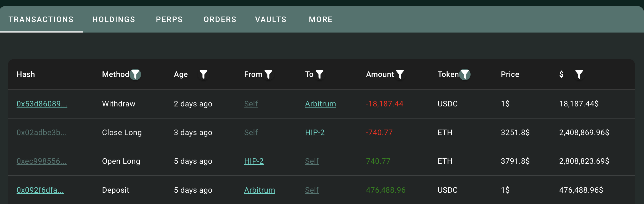Image resolution: width=644 pixels, height=204 pixels.
Task: Open the dollar value column filter icon
Action: 579,74
